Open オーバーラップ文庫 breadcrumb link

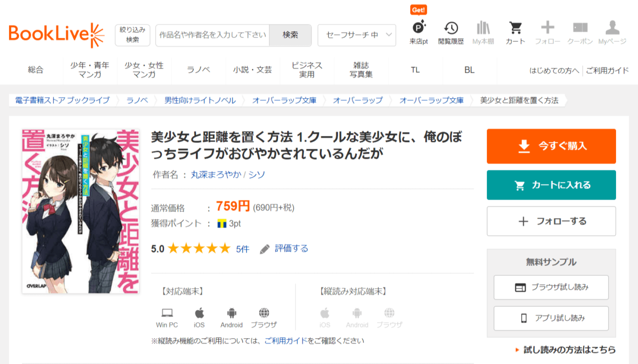(x=284, y=100)
